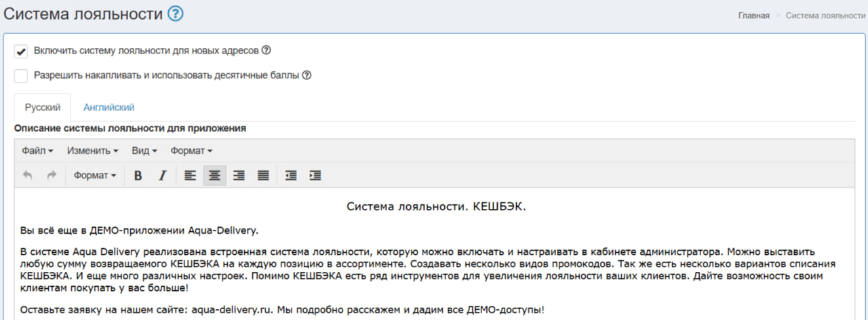Screen dimensions: 868x320
Task: Uncheck loyalty system for new addresses
Action: coord(21,52)
